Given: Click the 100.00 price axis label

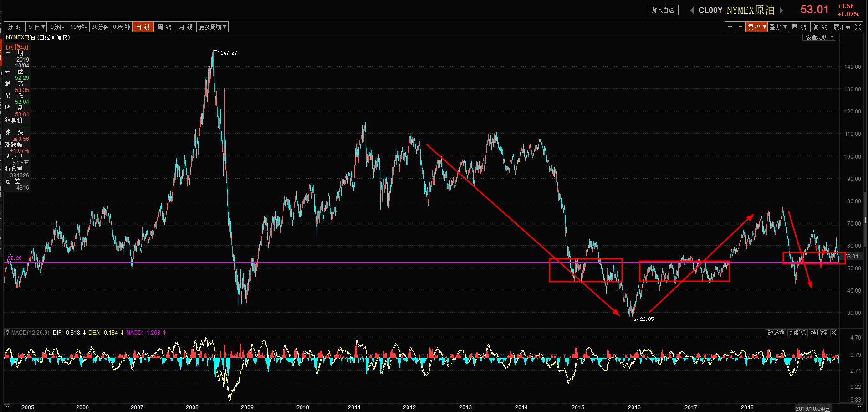Looking at the screenshot, I should point(853,156).
